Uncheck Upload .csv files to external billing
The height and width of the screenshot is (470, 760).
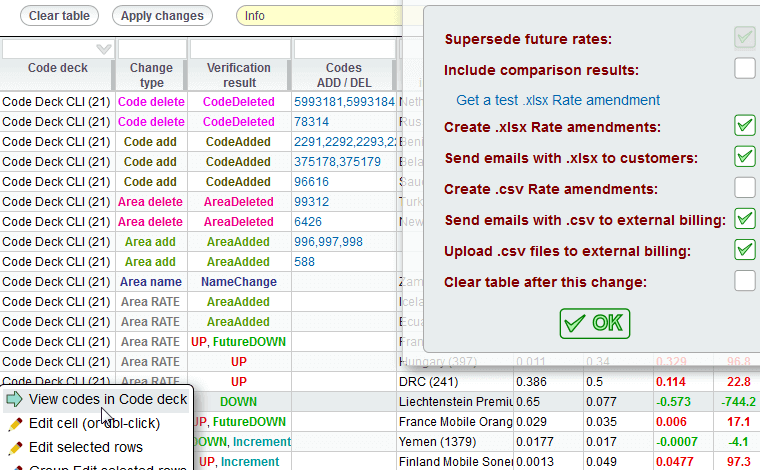click(x=744, y=250)
